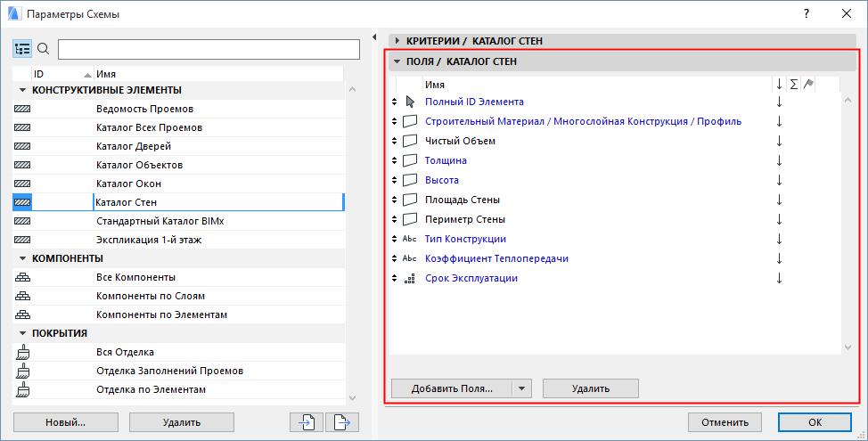The height and width of the screenshot is (441, 868).
Task: Click the Abc icon beside Тип Конструкции
Action: 410,239
